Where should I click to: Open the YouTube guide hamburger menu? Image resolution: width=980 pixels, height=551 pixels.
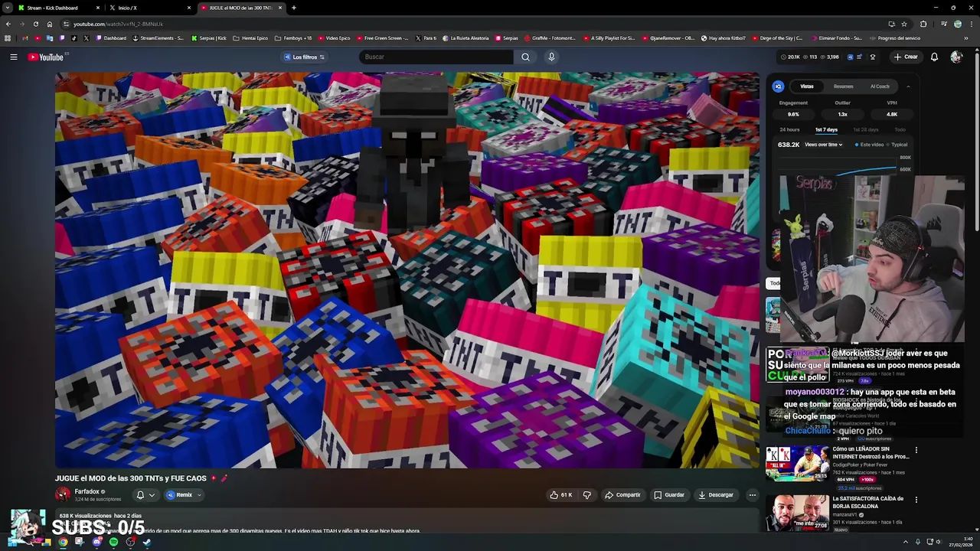pos(13,57)
